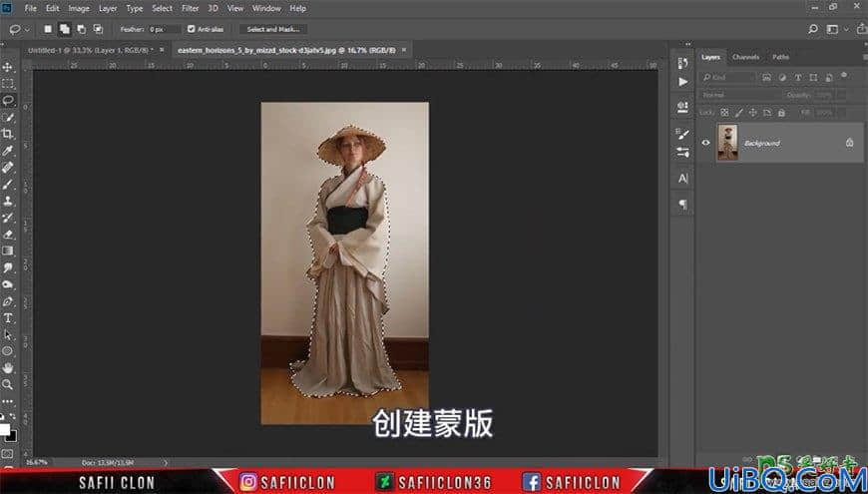Close the eastern_horizons document tab
The width and height of the screenshot is (868, 494).
pos(404,50)
